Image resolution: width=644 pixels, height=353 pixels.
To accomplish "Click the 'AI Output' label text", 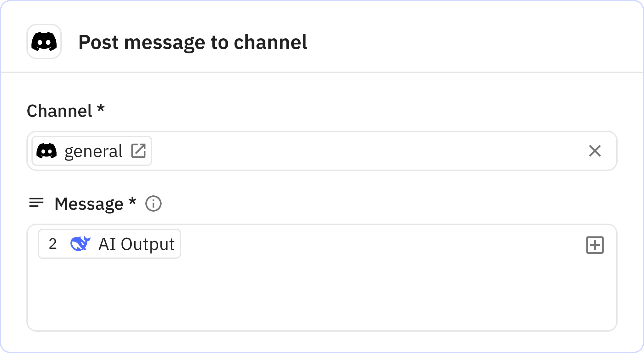I will pos(137,243).
